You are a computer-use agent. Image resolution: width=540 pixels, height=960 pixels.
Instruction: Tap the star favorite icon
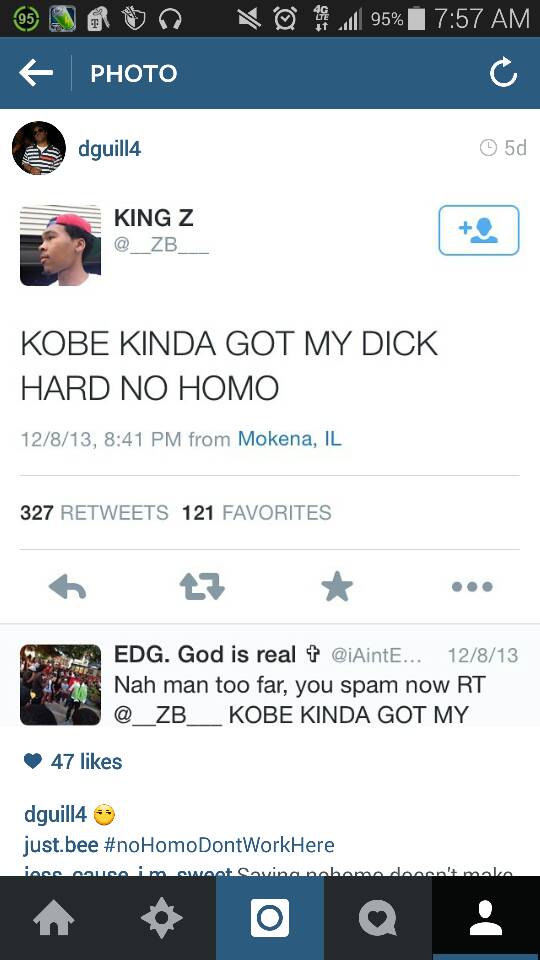[337, 587]
